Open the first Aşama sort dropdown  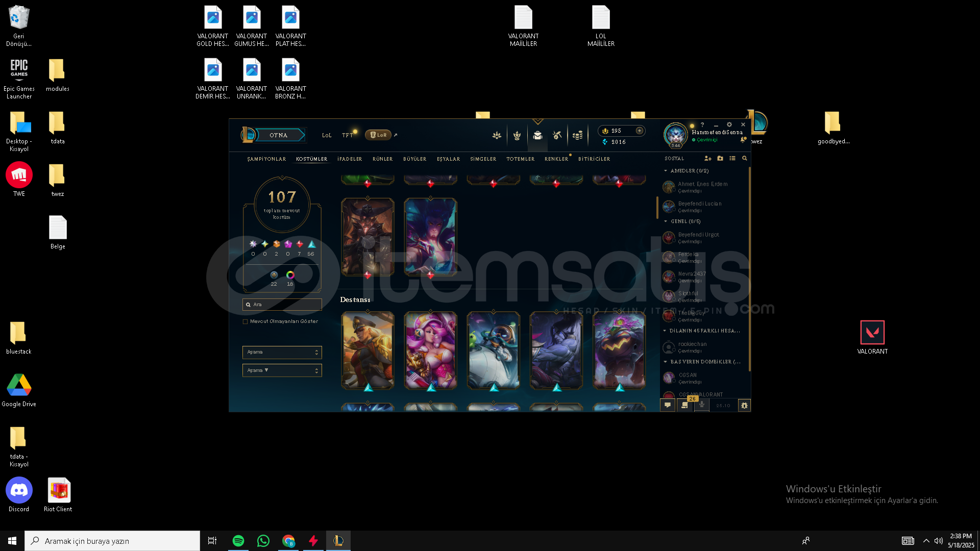click(282, 353)
